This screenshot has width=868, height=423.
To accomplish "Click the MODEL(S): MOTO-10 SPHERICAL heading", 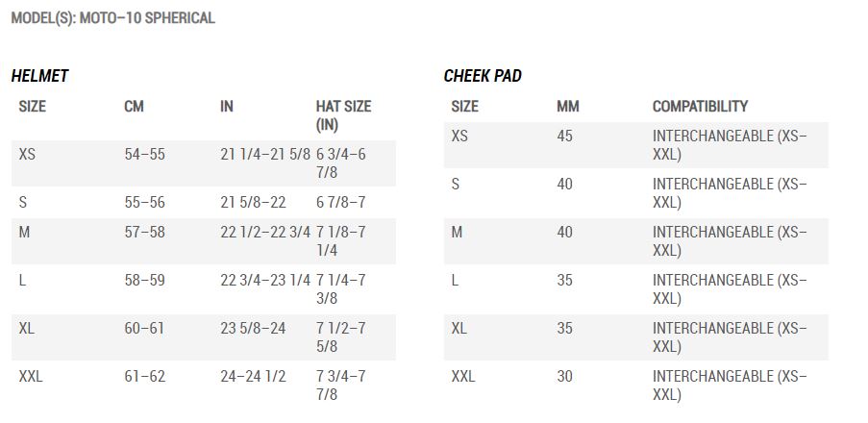I will point(112,18).
